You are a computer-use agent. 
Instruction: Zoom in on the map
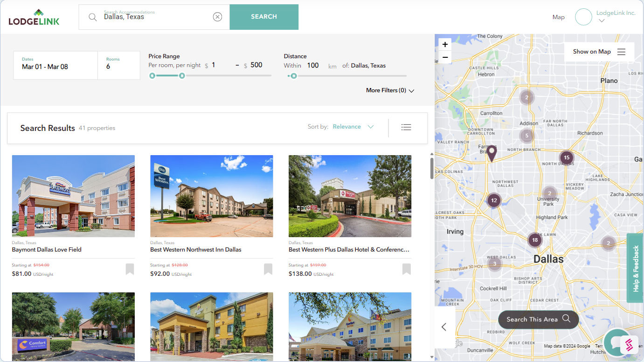point(445,45)
